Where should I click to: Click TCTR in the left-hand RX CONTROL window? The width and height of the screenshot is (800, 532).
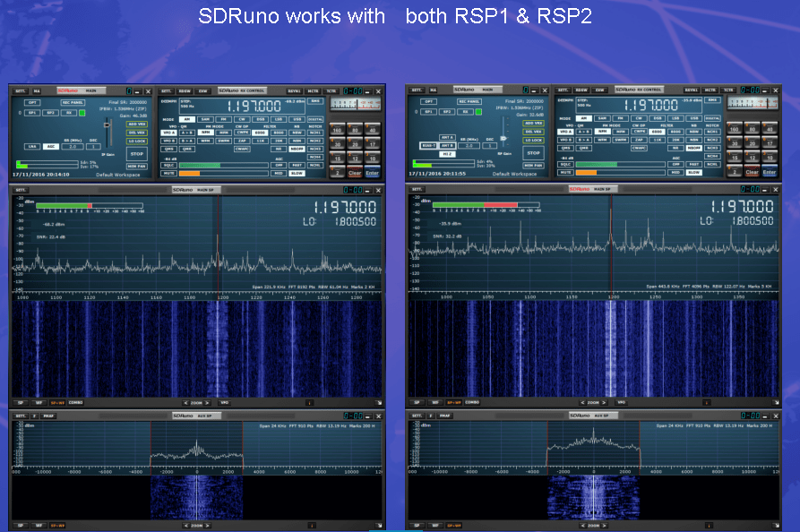point(331,91)
